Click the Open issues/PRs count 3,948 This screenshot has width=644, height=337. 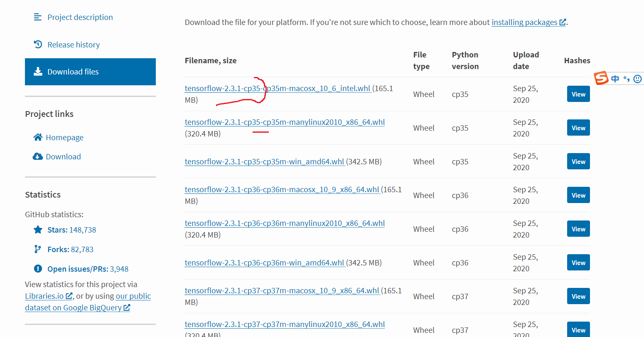119,269
